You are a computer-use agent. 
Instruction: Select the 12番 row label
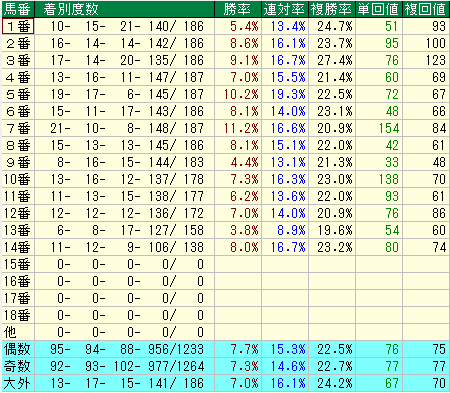click(18, 213)
